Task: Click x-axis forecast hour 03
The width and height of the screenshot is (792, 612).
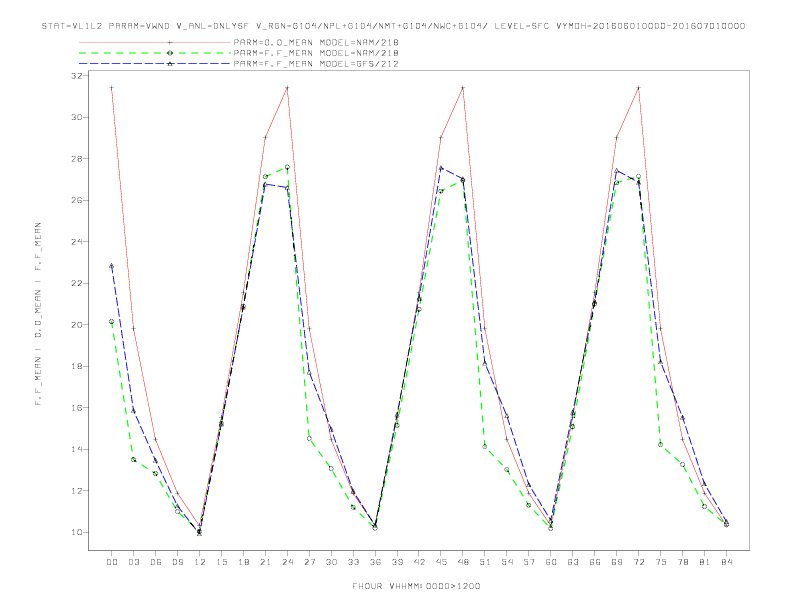Action: coord(133,562)
